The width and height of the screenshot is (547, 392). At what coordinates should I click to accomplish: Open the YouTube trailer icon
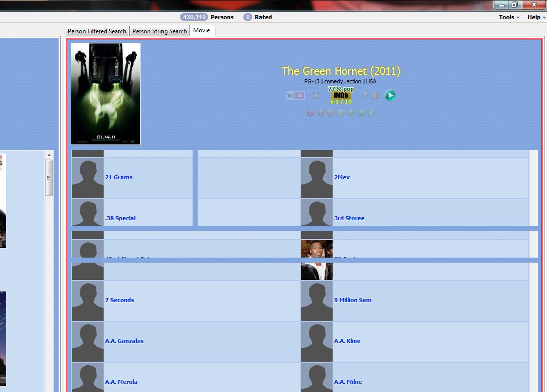point(295,95)
